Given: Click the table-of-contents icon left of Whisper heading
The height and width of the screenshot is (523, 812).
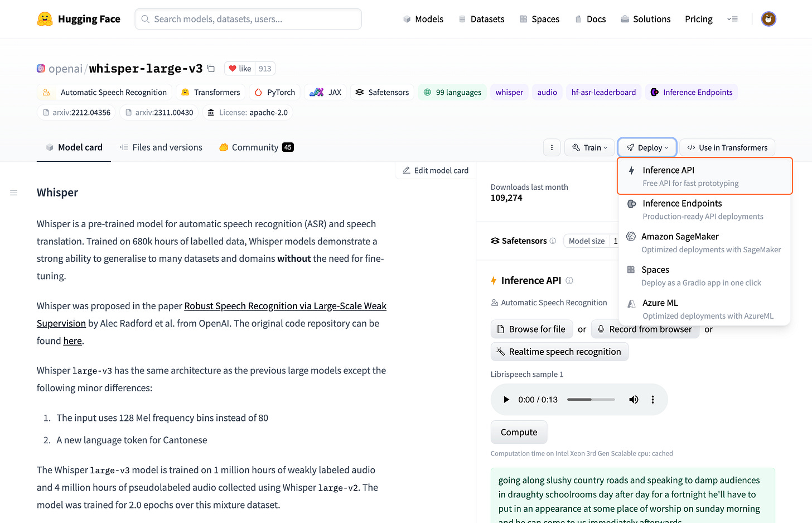Looking at the screenshot, I should click(x=13, y=193).
